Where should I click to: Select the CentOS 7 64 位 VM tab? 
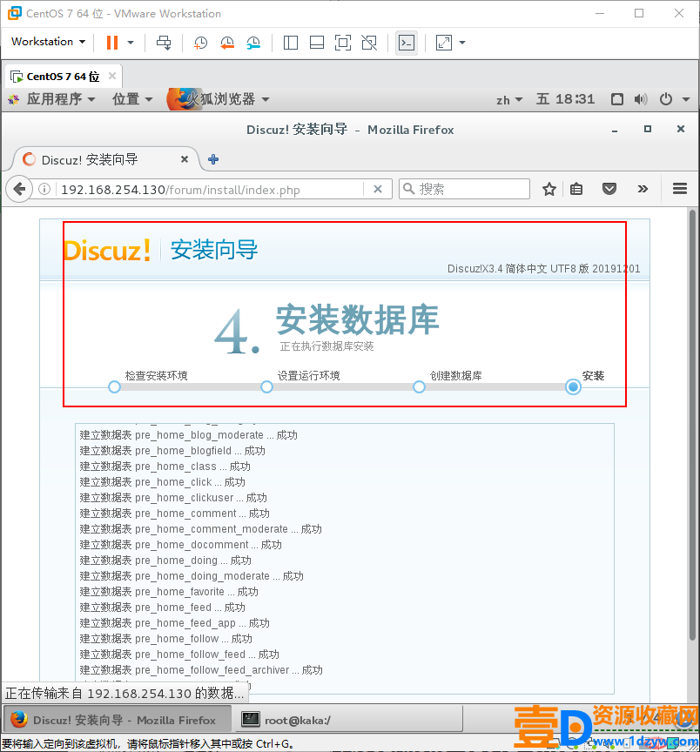point(63,77)
